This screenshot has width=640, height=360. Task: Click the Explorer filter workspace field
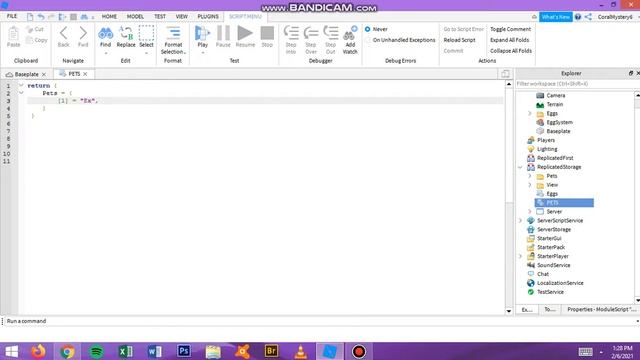(x=576, y=84)
